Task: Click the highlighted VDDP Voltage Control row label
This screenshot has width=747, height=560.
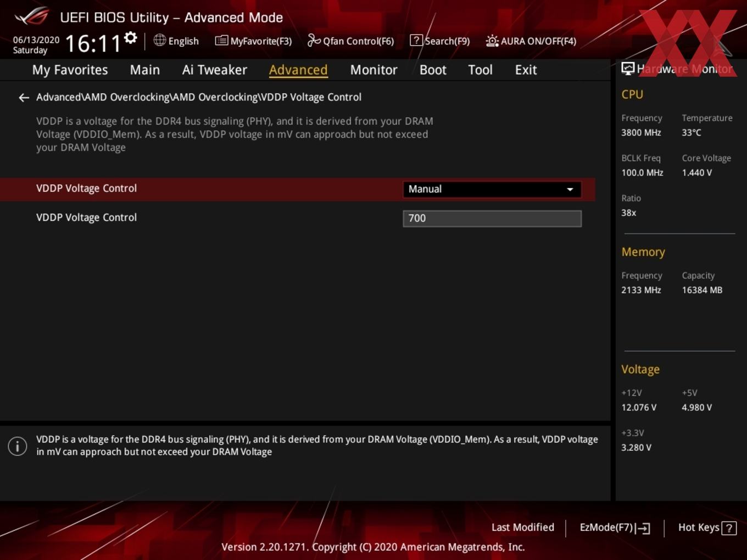Action: (x=86, y=188)
